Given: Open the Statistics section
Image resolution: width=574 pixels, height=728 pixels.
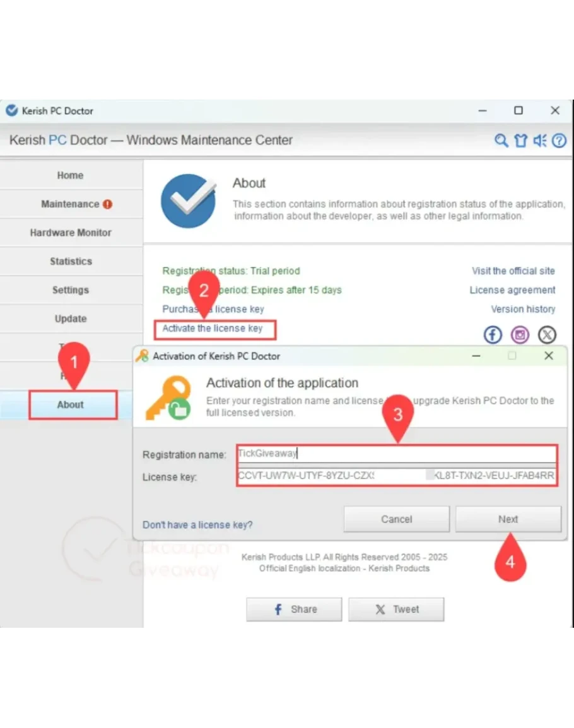Looking at the screenshot, I should click(x=71, y=261).
